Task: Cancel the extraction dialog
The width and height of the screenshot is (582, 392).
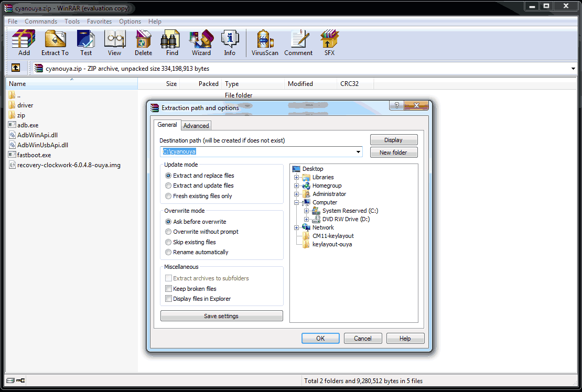Action: [x=363, y=338]
